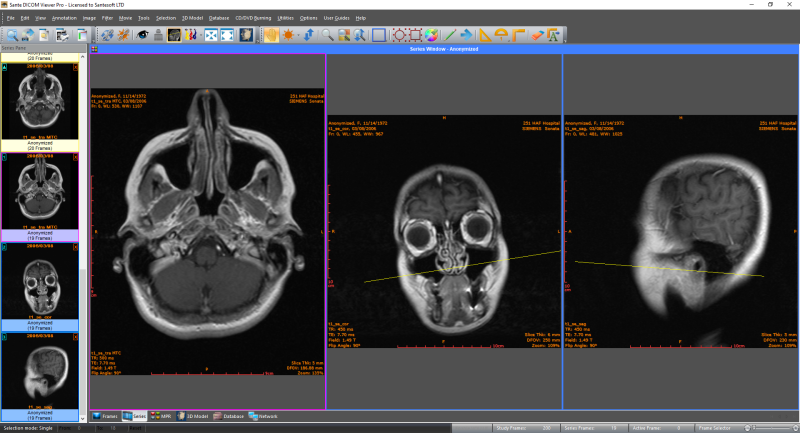This screenshot has height=433, width=800.
Task: Select the arrow annotation tool
Action: click(x=466, y=35)
